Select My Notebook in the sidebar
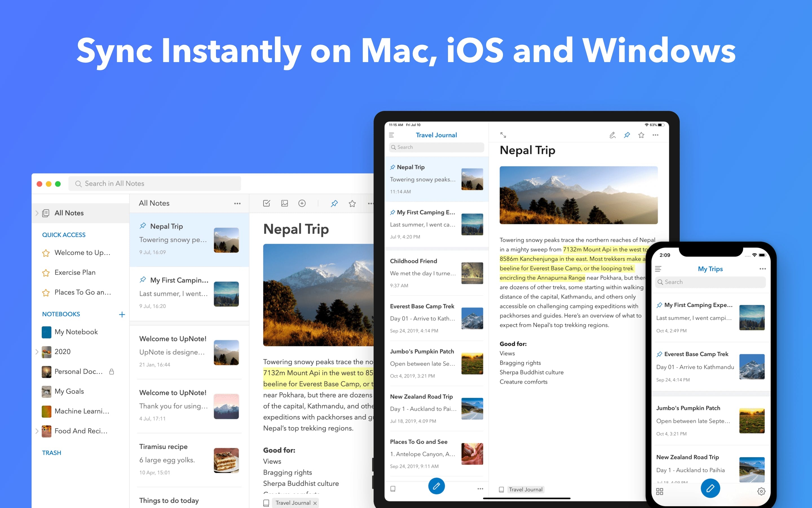The width and height of the screenshot is (812, 508). (81, 332)
